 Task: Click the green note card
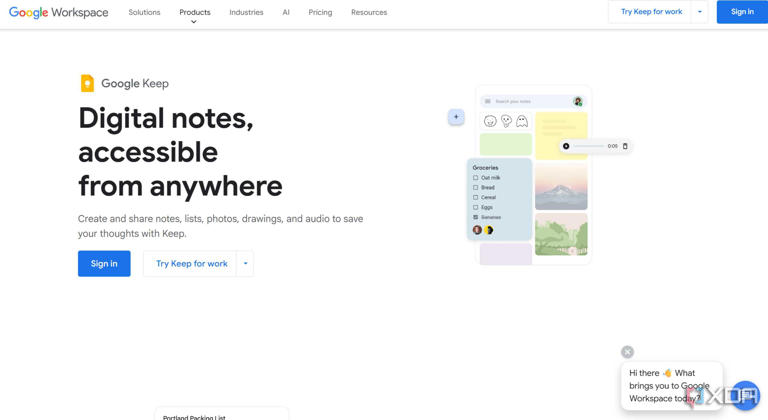tap(505, 144)
